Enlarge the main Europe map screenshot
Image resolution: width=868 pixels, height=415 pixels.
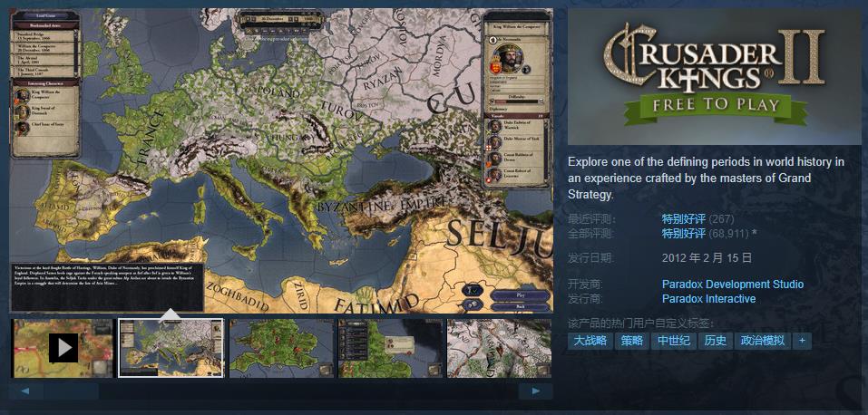[281, 159]
